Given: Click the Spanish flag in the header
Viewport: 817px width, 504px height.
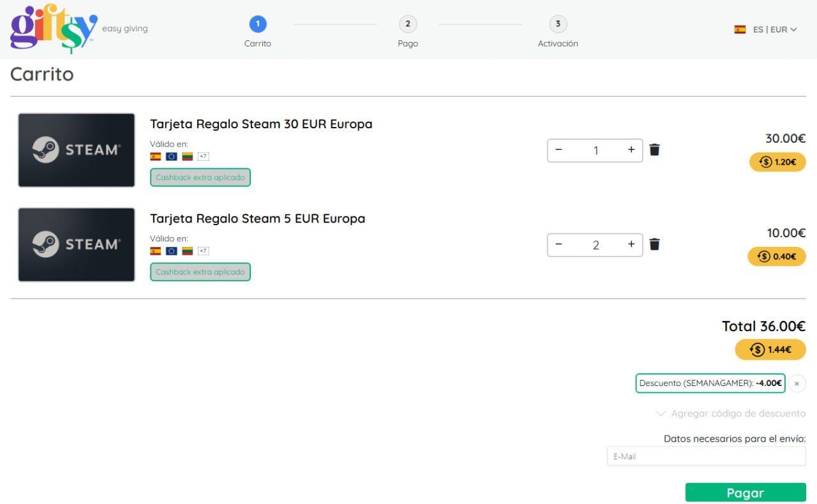Looking at the screenshot, I should click(x=740, y=29).
